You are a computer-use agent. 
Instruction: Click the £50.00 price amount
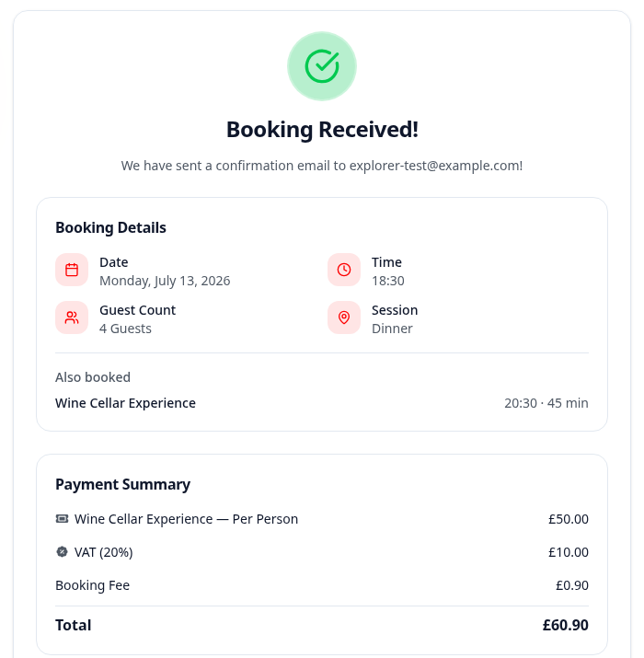click(x=569, y=519)
